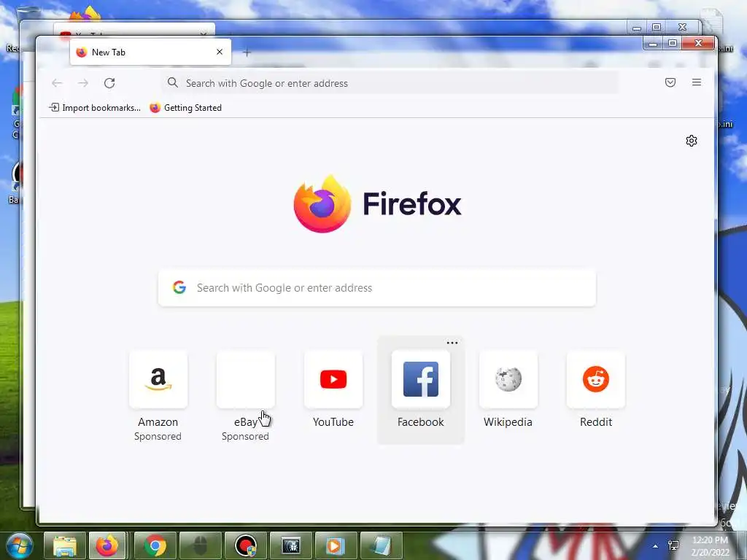747x560 pixels.
Task: Open the Wikipedia shortcut tile
Action: coord(508,379)
